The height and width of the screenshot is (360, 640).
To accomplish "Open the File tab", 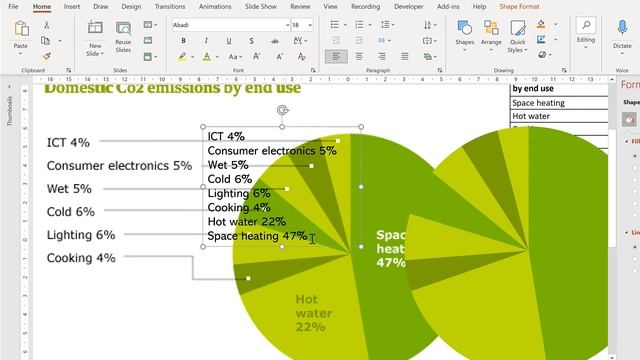I will pyautogui.click(x=13, y=7).
